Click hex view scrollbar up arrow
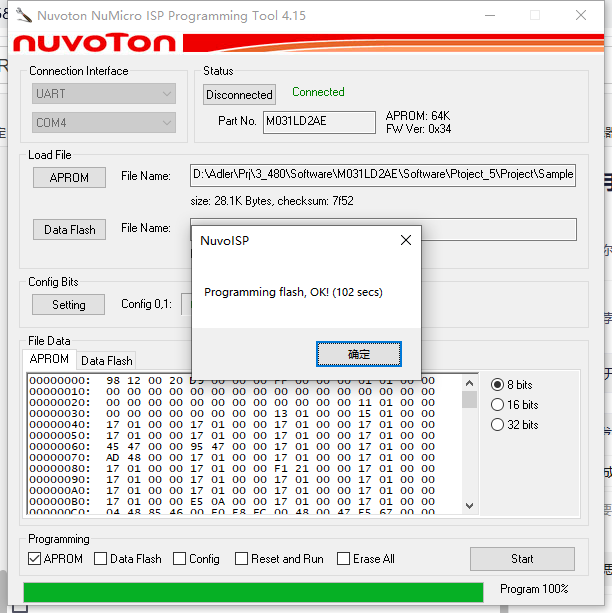The height and width of the screenshot is (613, 612). [469, 383]
